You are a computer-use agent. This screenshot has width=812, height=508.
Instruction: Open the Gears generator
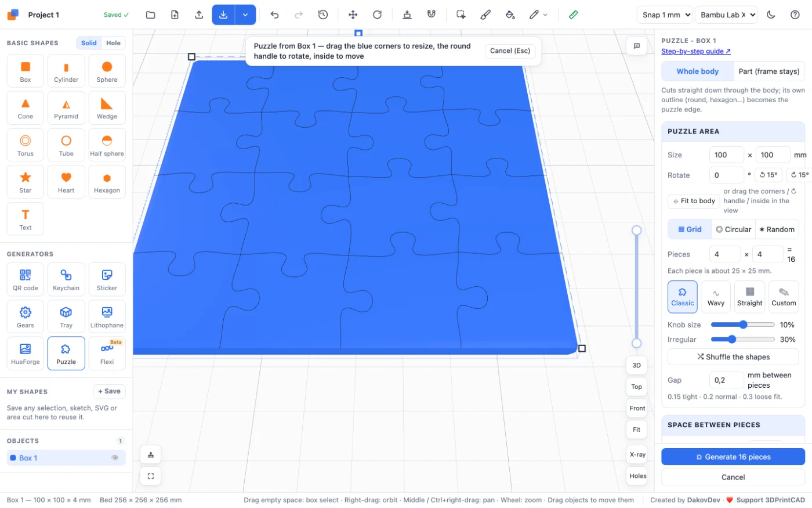(26, 316)
